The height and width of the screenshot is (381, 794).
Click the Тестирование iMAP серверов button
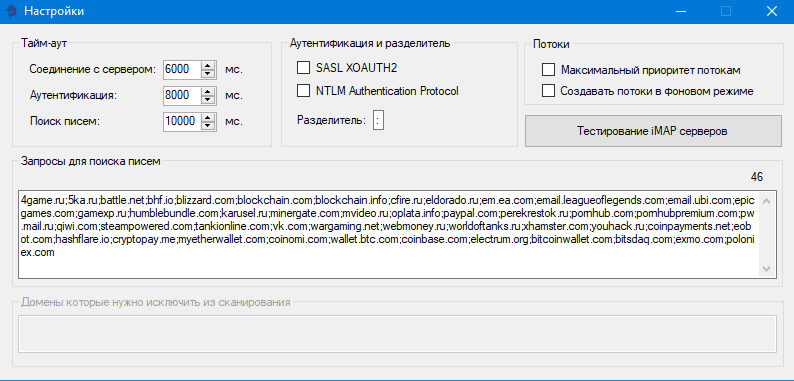[x=653, y=131]
